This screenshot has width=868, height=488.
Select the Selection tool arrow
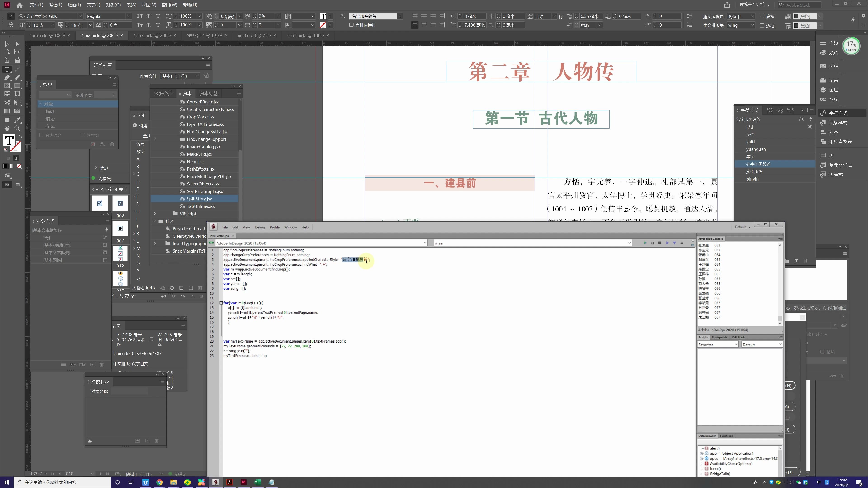[x=7, y=44]
